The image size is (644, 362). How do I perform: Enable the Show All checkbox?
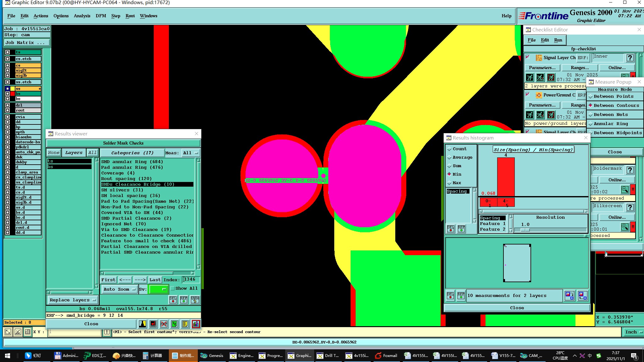pos(172,288)
